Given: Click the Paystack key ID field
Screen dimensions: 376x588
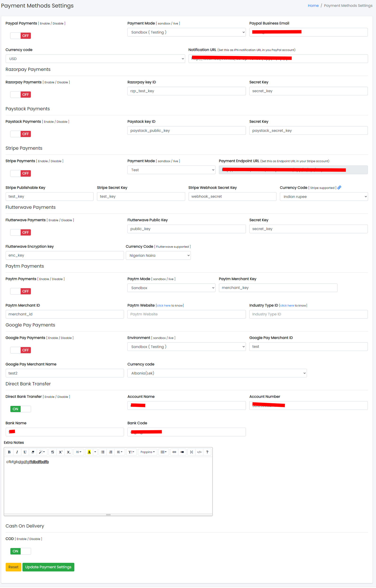Looking at the screenshot, I should 187,131.
